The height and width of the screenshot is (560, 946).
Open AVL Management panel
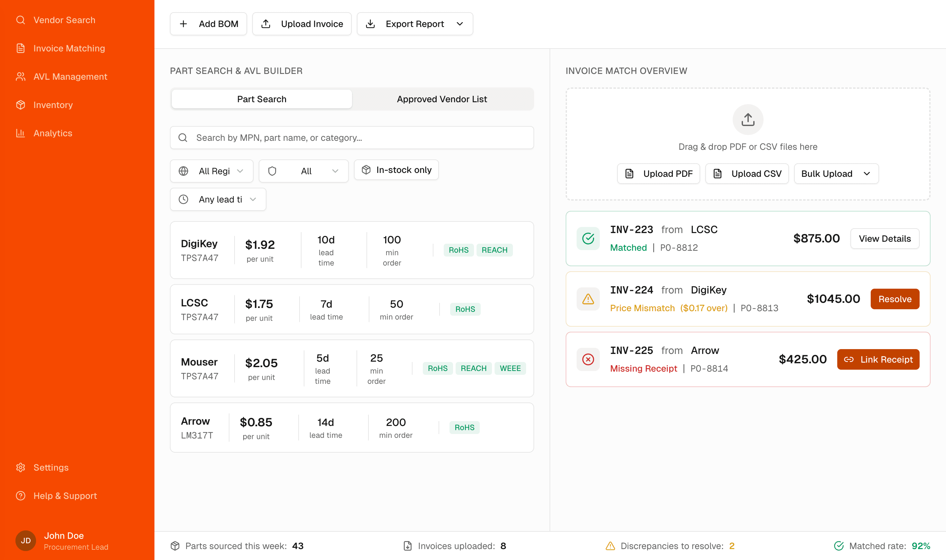(70, 76)
